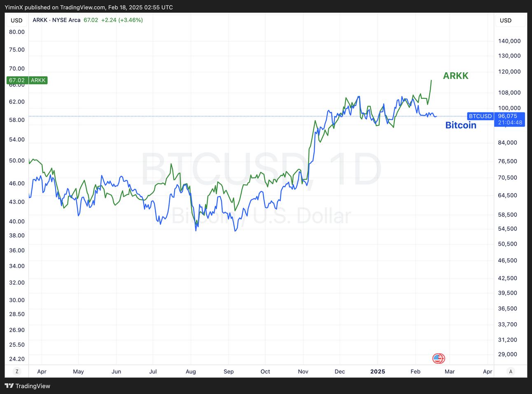Click the ARKK · NYSE Arca symbol title

coord(56,20)
